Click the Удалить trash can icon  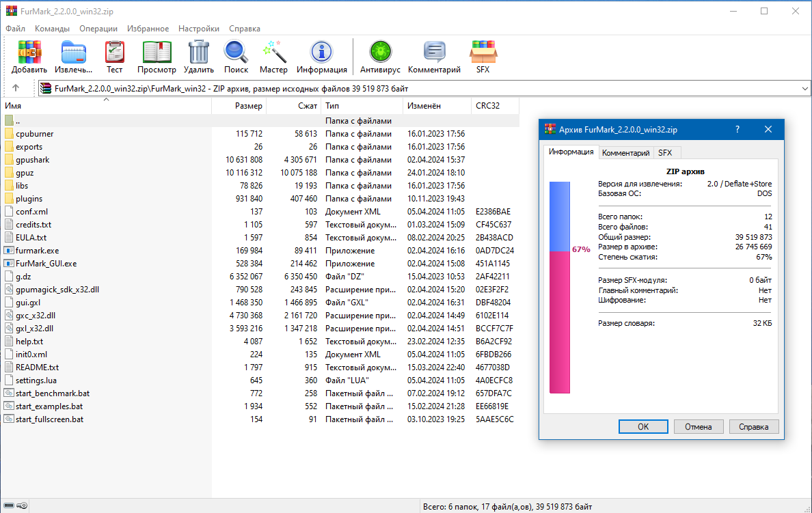(199, 53)
